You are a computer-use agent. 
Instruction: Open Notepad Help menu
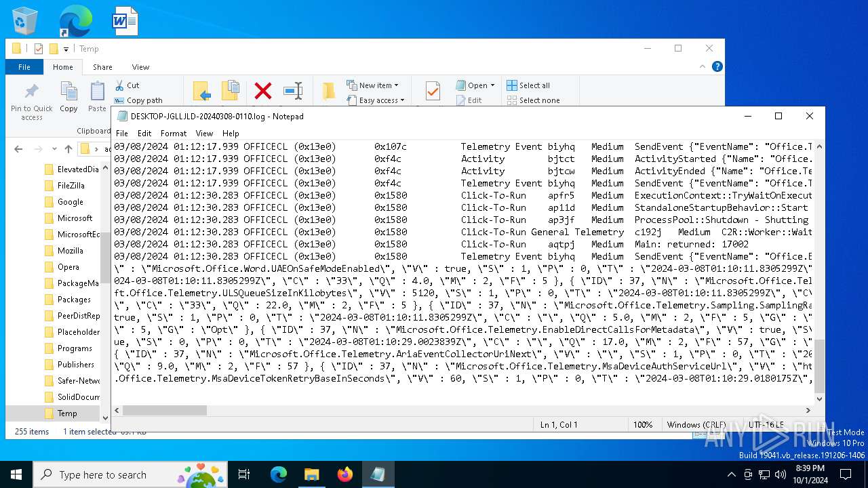click(x=231, y=134)
